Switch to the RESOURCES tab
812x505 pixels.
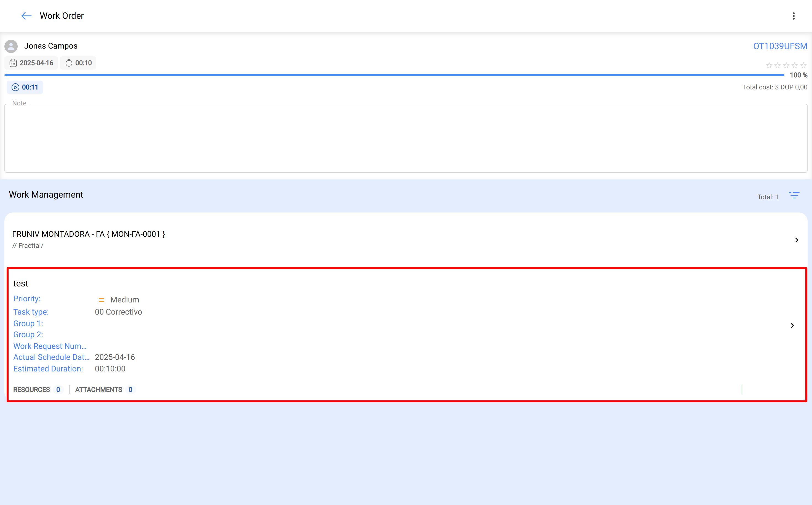(x=31, y=389)
